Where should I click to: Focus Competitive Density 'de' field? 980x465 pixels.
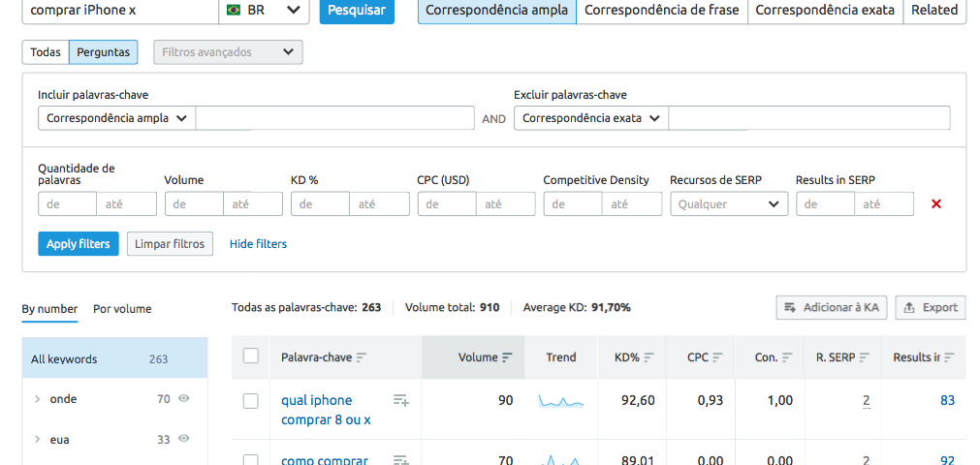[x=573, y=203]
